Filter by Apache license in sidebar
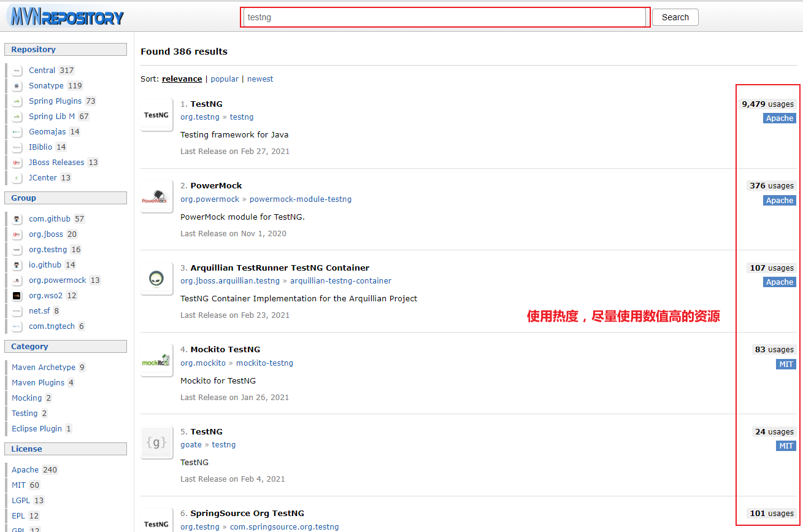This screenshot has height=532, width=803. 25,470
